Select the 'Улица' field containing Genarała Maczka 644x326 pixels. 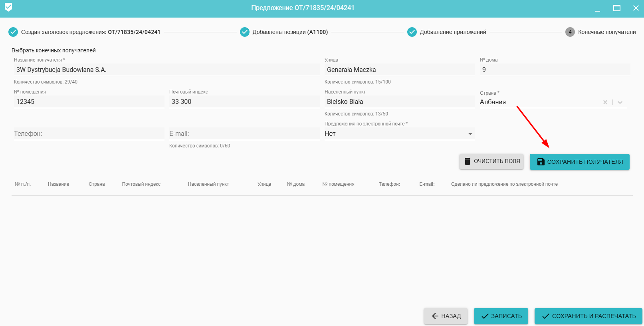click(399, 70)
